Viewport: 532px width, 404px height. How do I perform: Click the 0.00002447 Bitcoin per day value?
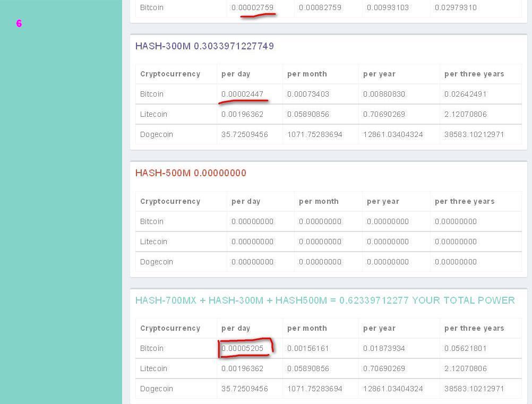[x=242, y=94]
